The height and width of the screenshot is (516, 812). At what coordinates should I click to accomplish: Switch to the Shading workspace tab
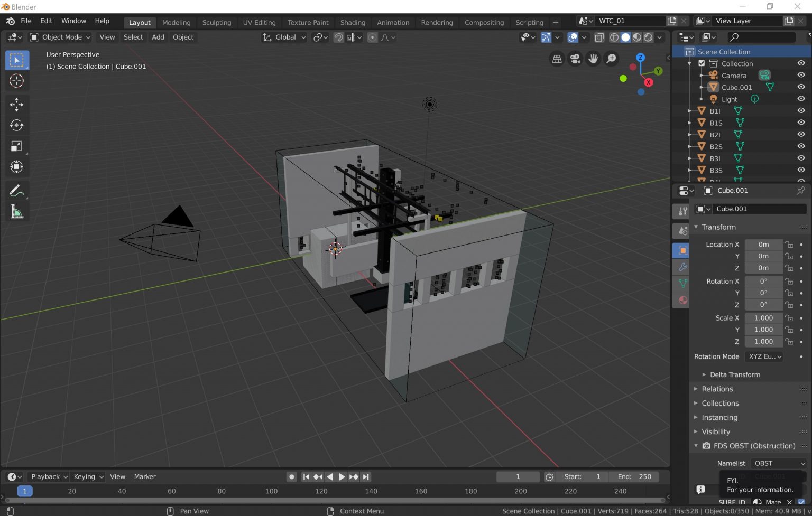352,23
